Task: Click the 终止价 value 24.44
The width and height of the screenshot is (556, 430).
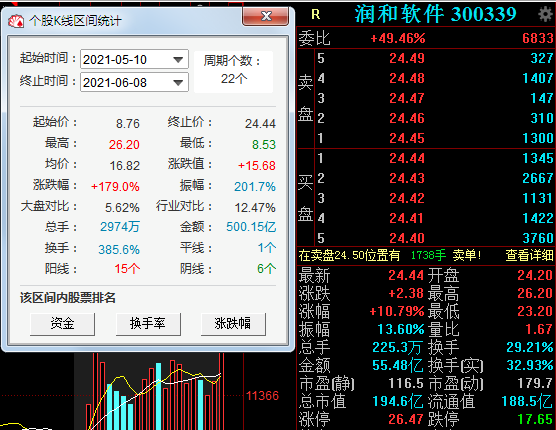Action: point(260,124)
